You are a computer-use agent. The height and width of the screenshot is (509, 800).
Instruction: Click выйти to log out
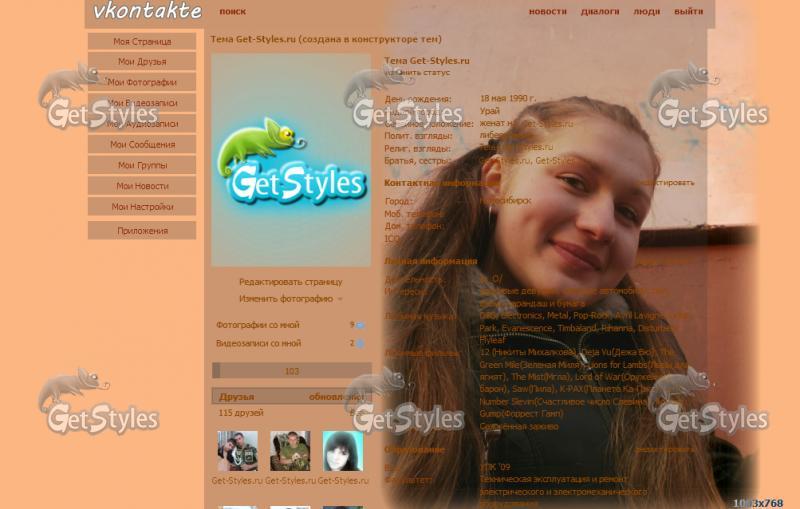688,11
